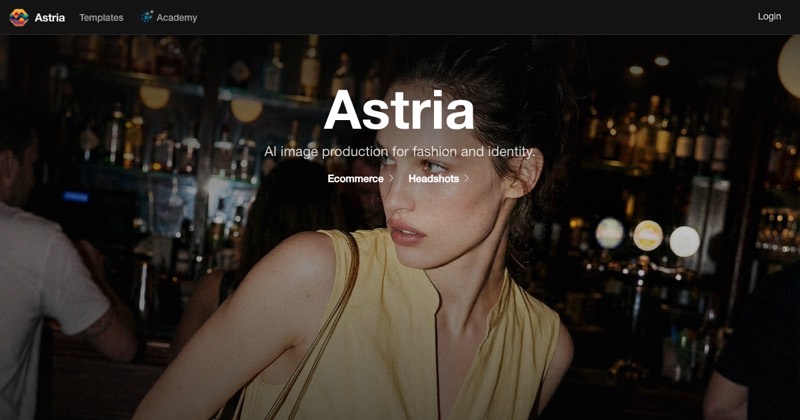Screen dimensions: 800x420
Task: Click the tagline "AI image production for fashion and identity."
Action: [399, 152]
